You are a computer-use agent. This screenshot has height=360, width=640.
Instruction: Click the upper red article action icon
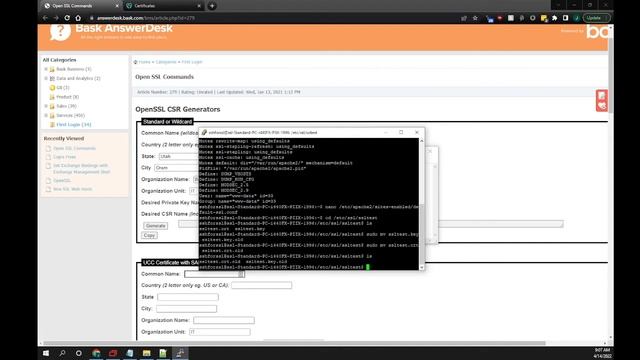[x=602, y=96]
